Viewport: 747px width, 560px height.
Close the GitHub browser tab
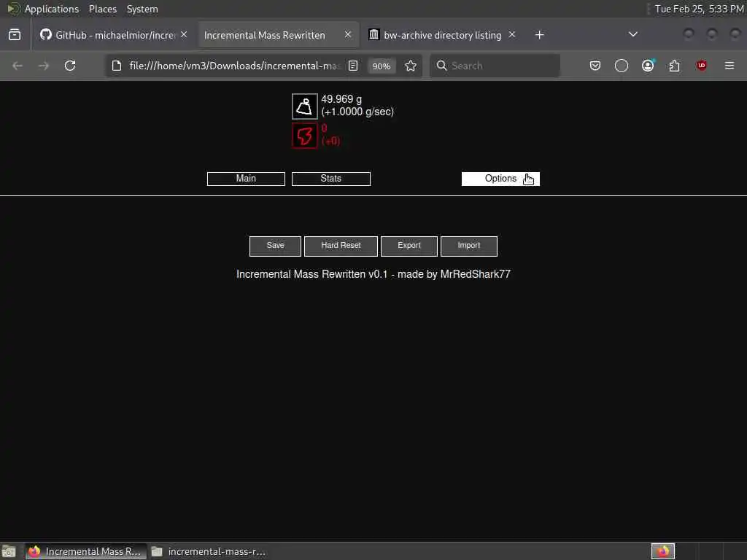184,35
